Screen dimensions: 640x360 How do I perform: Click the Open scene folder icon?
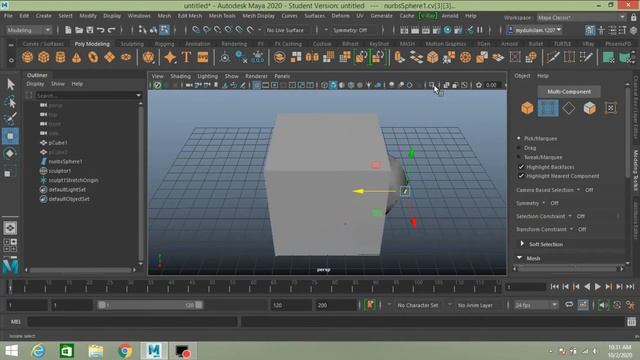[79, 30]
